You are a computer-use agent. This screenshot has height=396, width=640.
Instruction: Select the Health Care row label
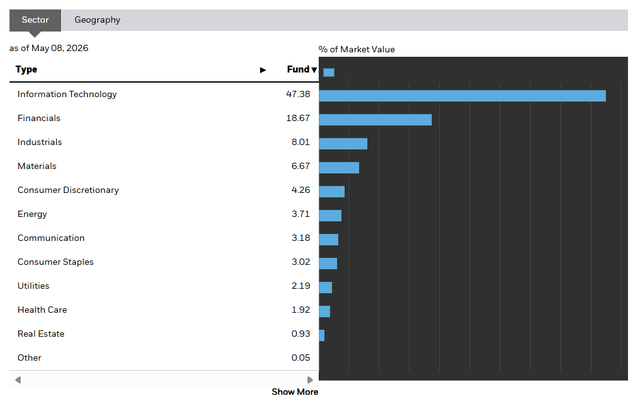pos(42,310)
